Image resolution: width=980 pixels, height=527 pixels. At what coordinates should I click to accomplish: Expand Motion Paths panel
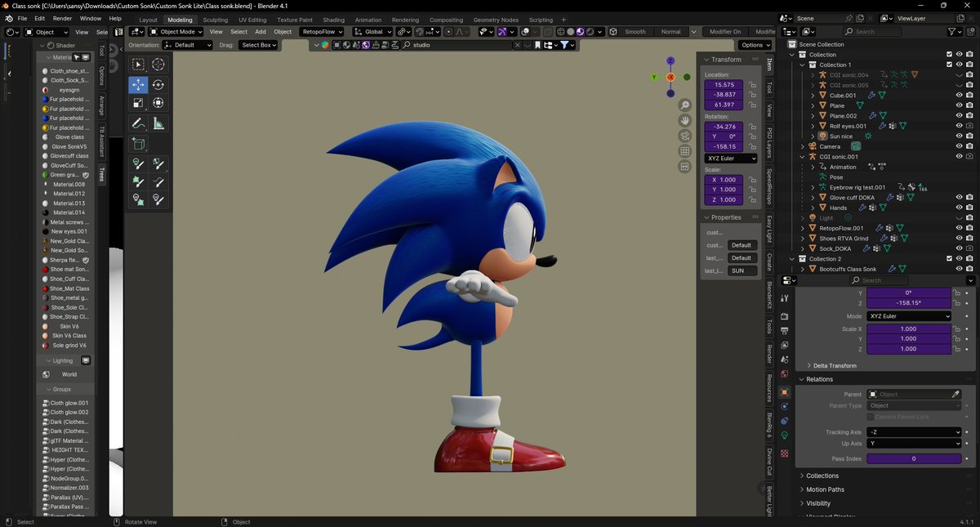pyautogui.click(x=825, y=489)
